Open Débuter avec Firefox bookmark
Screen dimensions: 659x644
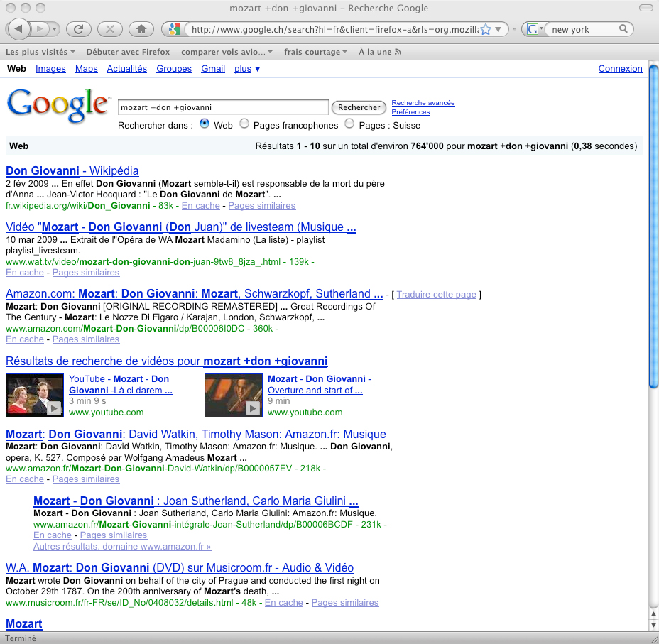pyautogui.click(x=128, y=52)
